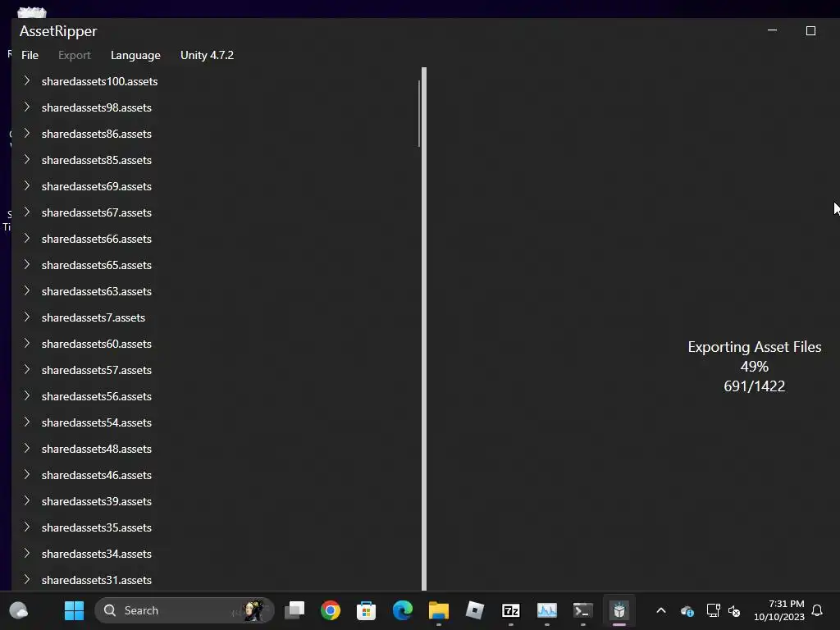
Task: Click the 691/1422 progress counter
Action: [755, 386]
